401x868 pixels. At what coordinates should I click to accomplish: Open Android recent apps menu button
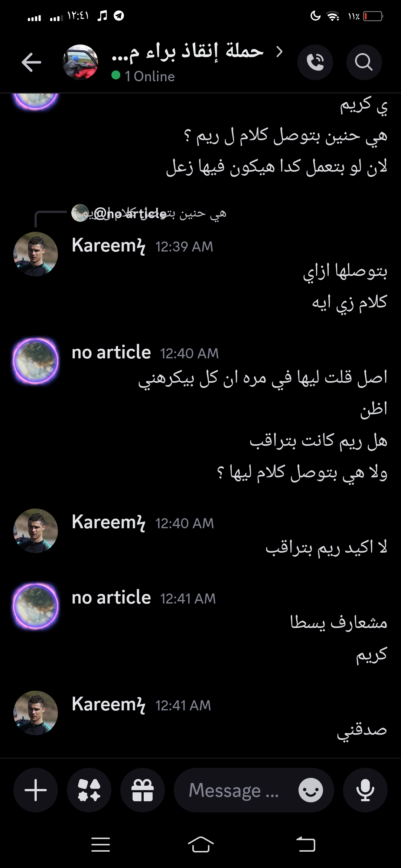(101, 845)
